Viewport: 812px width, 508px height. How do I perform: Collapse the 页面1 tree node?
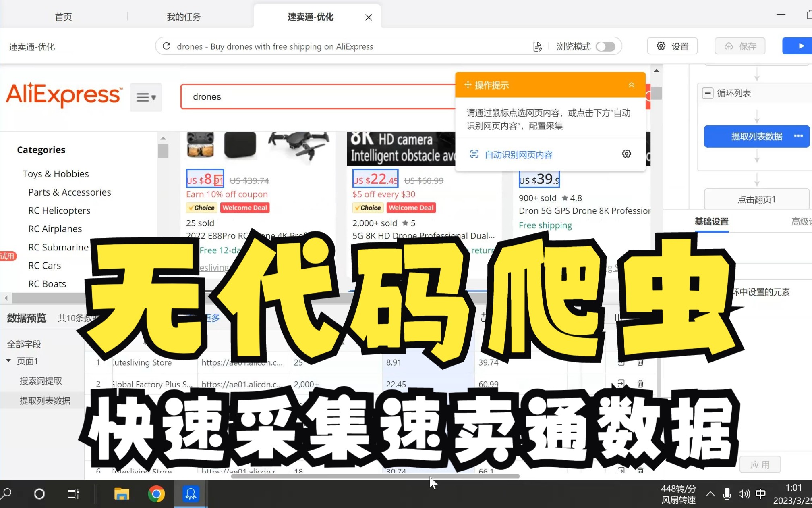tap(8, 361)
